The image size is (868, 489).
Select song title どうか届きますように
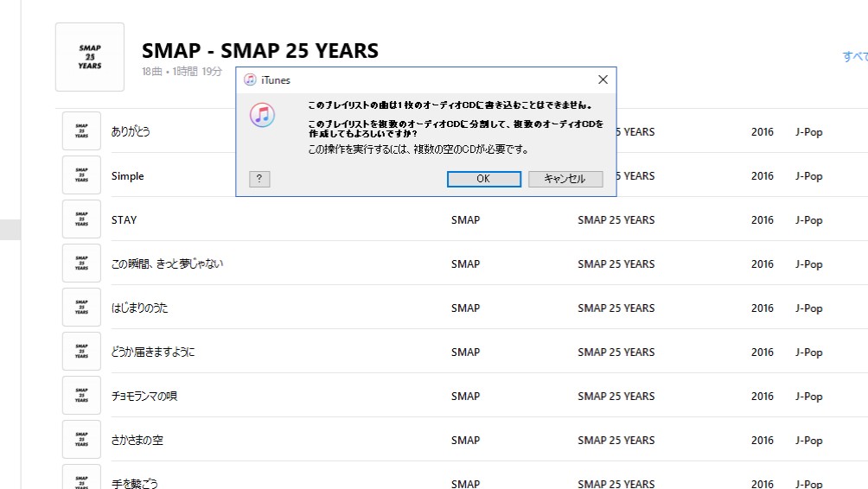point(153,352)
